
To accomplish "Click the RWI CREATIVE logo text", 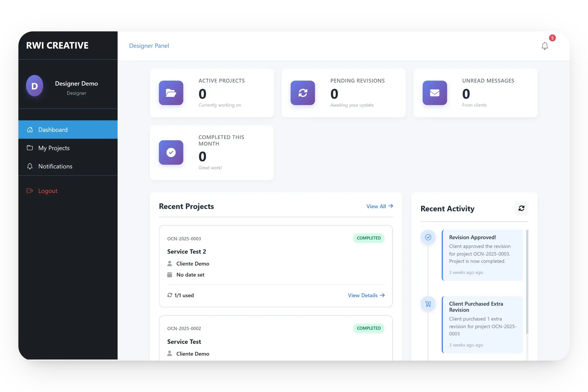I will (x=57, y=46).
